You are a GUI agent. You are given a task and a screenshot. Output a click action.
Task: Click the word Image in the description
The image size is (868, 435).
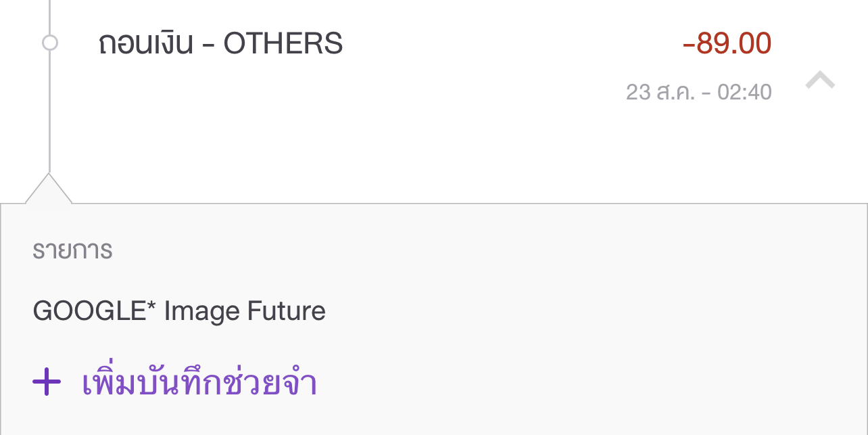coord(202,312)
